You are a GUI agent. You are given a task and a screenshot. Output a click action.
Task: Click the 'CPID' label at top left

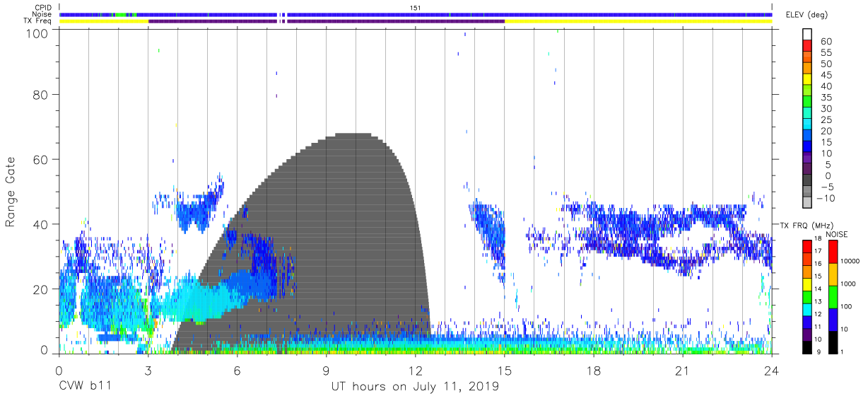pos(43,7)
